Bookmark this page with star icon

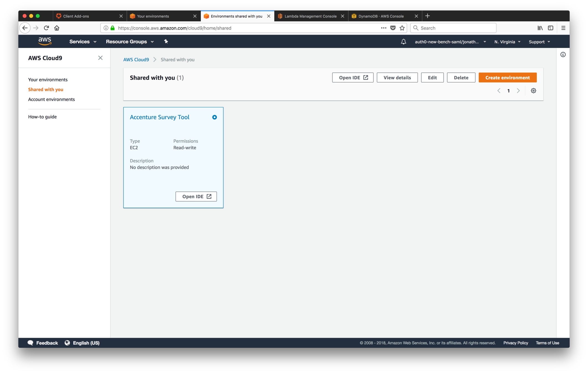click(402, 28)
